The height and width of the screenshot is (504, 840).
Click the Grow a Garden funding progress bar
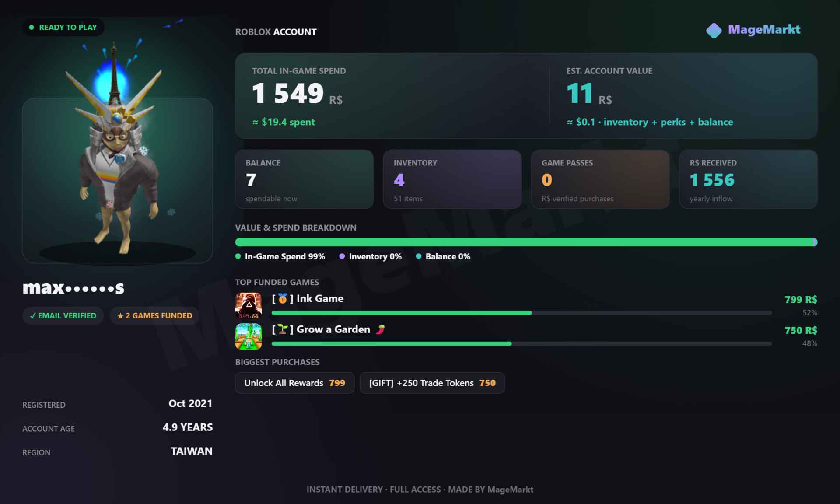521,343
